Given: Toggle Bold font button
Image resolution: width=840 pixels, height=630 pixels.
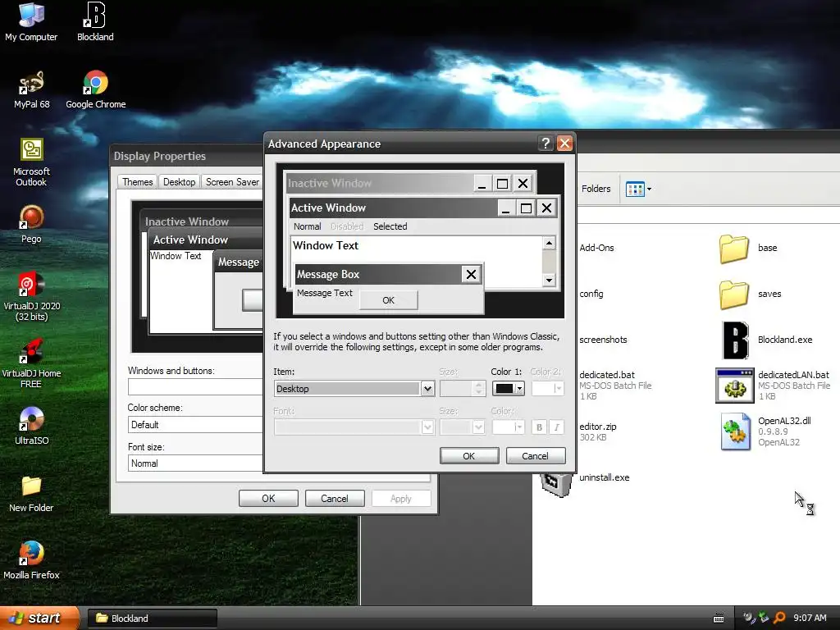Looking at the screenshot, I should 539,427.
